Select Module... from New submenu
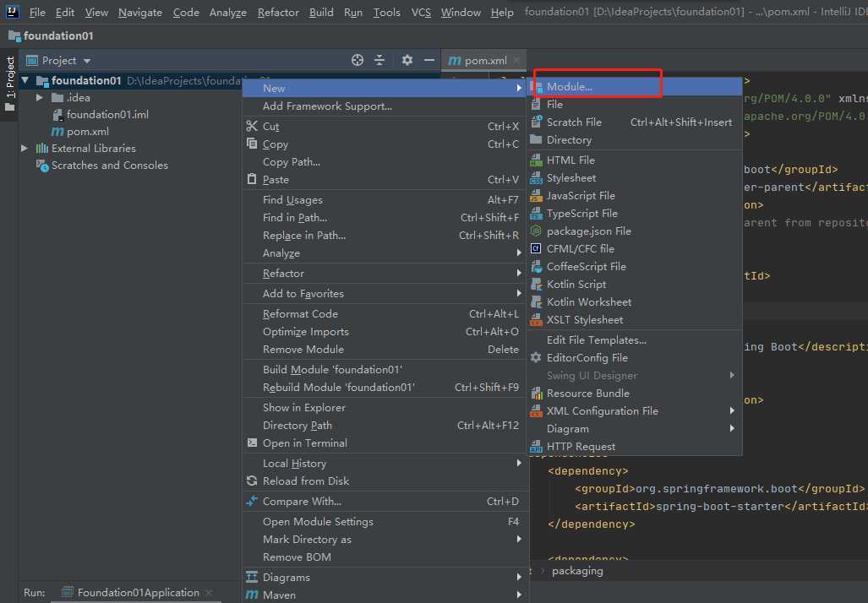The image size is (868, 603). pyautogui.click(x=635, y=87)
